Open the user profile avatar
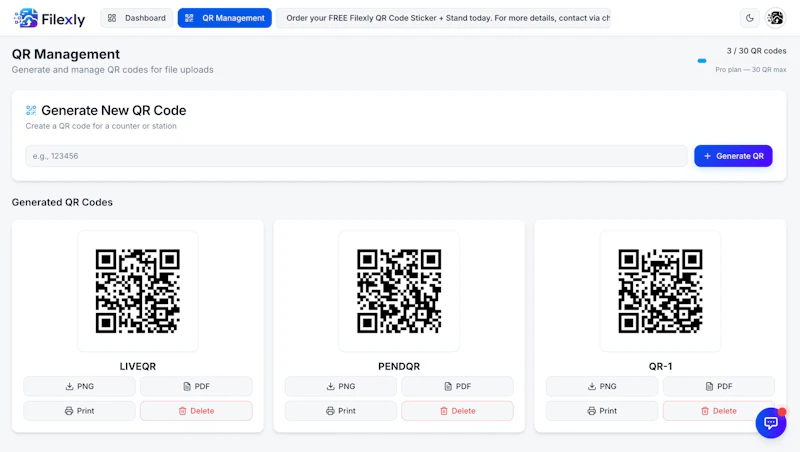The height and width of the screenshot is (452, 800). click(x=775, y=18)
